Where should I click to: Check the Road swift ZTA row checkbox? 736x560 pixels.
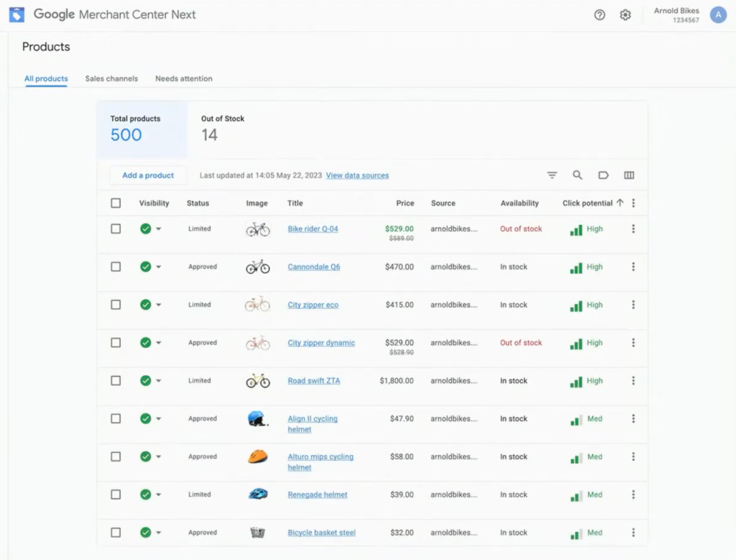click(116, 381)
